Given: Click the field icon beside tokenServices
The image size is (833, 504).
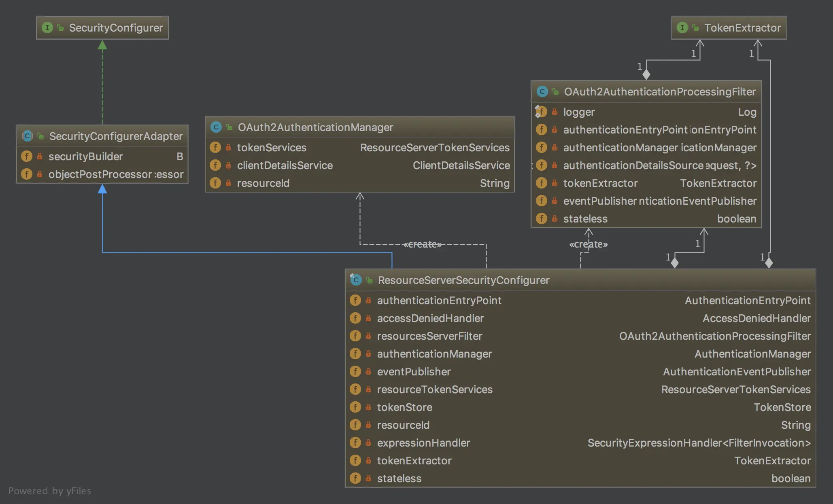Looking at the screenshot, I should coord(215,147).
